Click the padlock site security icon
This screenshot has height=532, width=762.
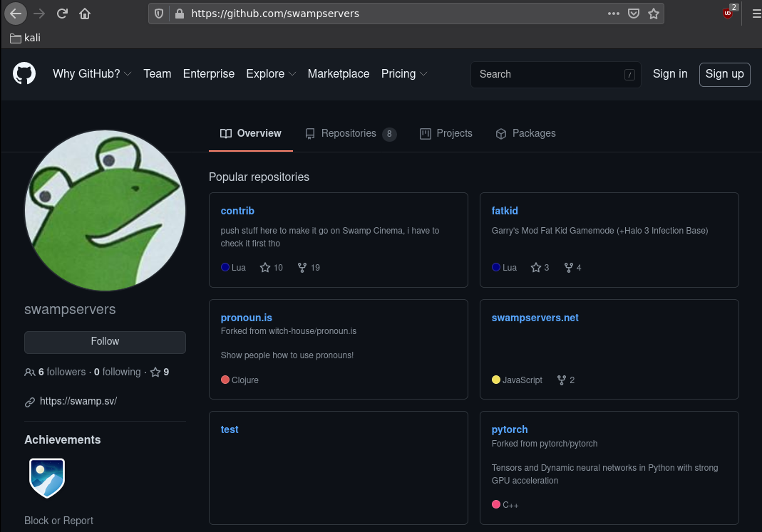click(x=180, y=14)
